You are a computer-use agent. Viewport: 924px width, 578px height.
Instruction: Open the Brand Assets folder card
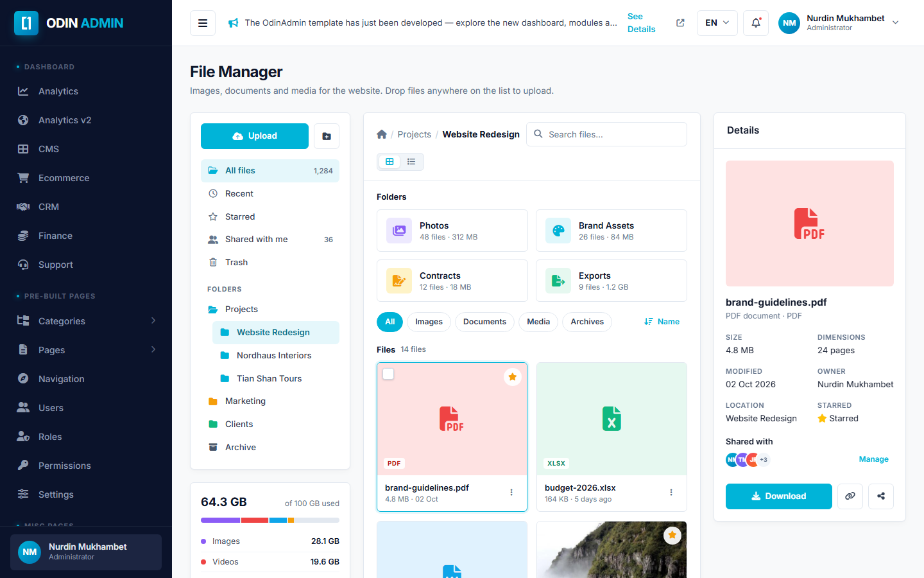[x=612, y=231]
